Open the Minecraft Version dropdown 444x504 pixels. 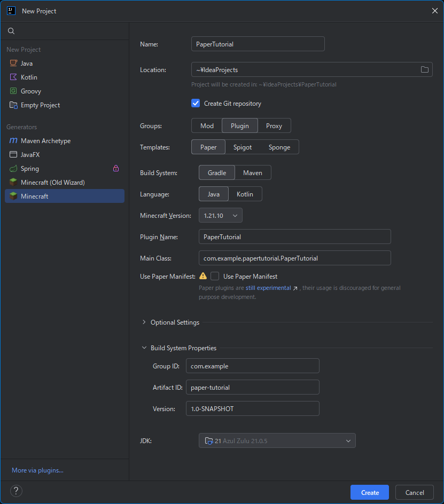pos(220,215)
